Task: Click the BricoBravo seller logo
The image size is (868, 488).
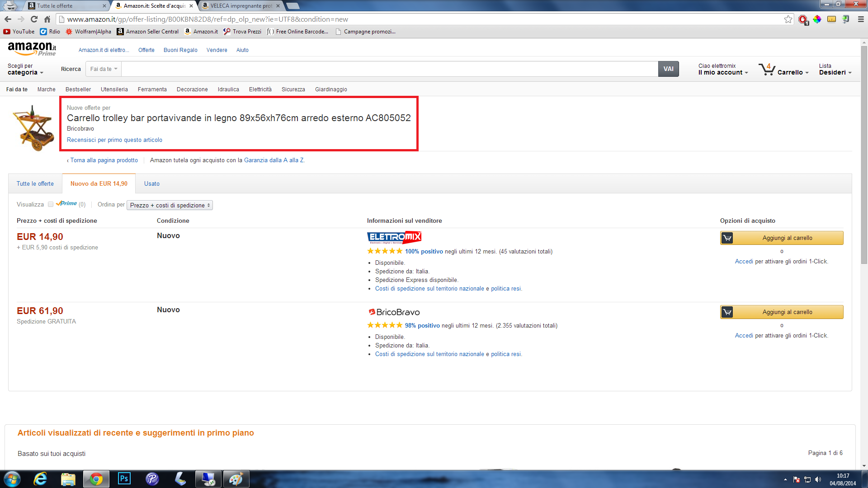Action: click(394, 312)
